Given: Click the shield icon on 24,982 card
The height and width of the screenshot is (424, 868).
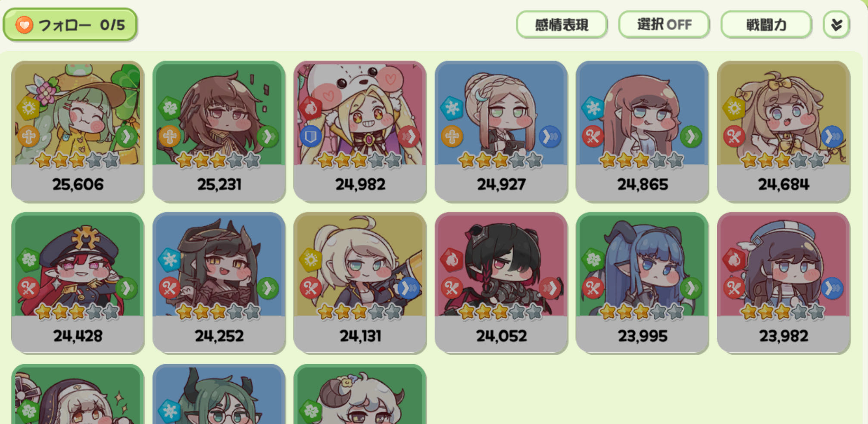Looking at the screenshot, I should (x=311, y=137).
